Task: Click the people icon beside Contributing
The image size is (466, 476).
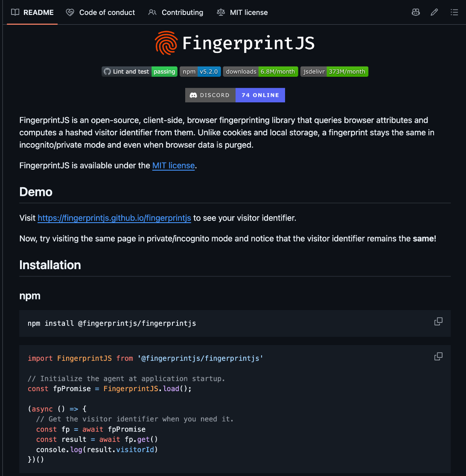Action: (x=152, y=12)
